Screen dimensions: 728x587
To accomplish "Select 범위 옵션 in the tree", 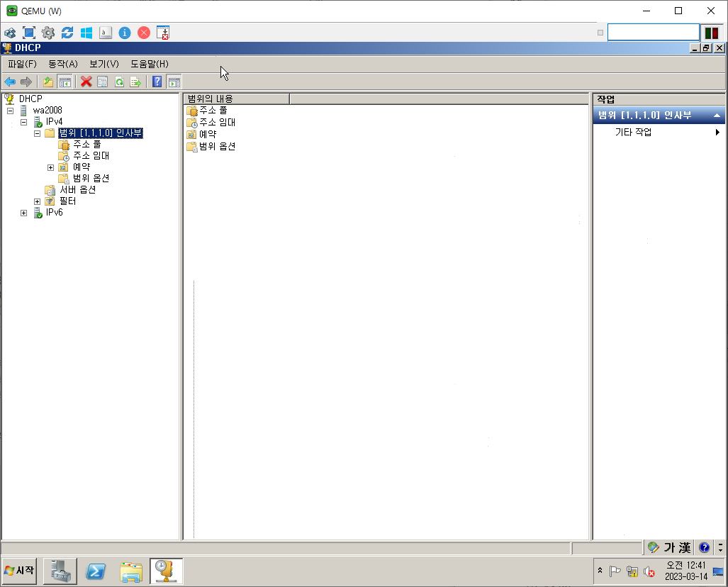I will pyautogui.click(x=91, y=179).
